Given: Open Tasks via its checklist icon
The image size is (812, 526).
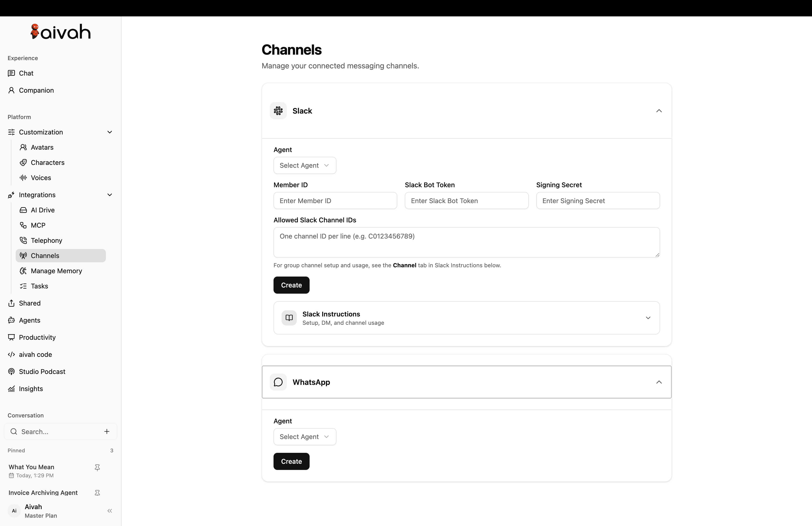Looking at the screenshot, I should click(x=23, y=286).
